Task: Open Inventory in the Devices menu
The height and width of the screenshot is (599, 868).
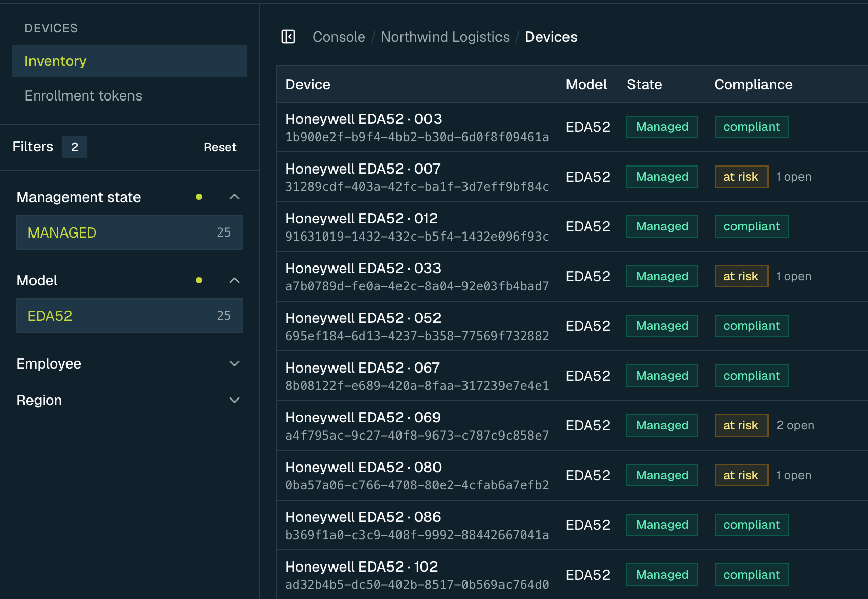Action: (x=129, y=61)
